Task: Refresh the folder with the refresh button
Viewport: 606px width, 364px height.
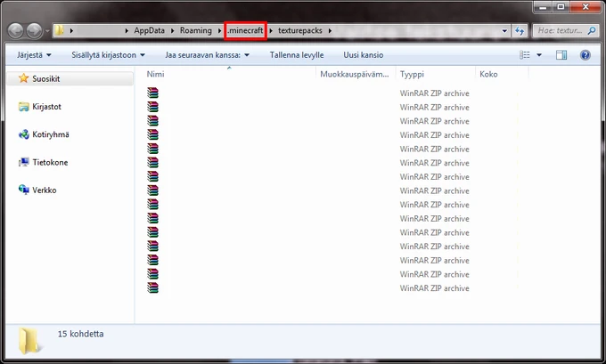Action: [x=520, y=31]
